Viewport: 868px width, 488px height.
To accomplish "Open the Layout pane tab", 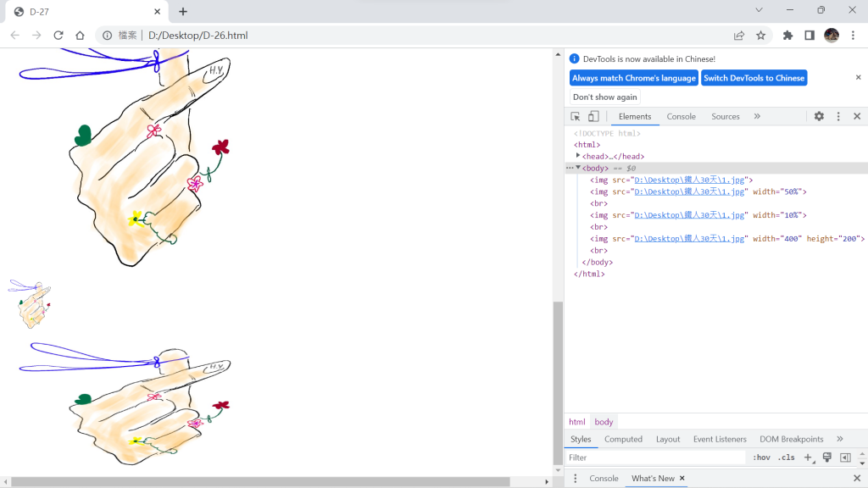I will click(668, 439).
